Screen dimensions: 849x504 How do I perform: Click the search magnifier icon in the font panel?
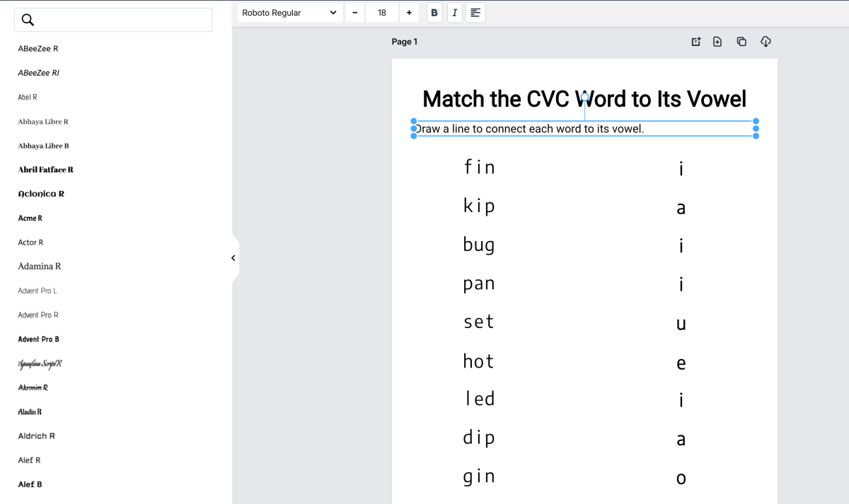tap(28, 20)
